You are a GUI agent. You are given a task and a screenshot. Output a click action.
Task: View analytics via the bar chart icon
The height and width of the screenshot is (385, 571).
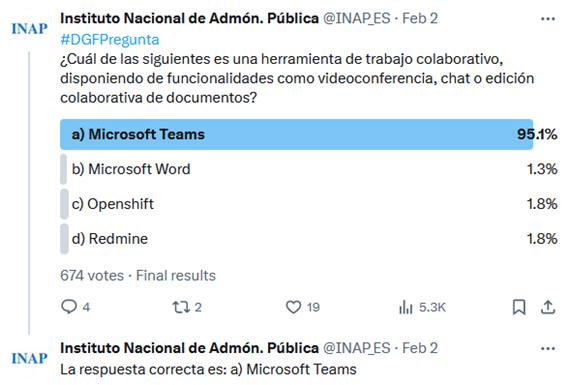(406, 307)
